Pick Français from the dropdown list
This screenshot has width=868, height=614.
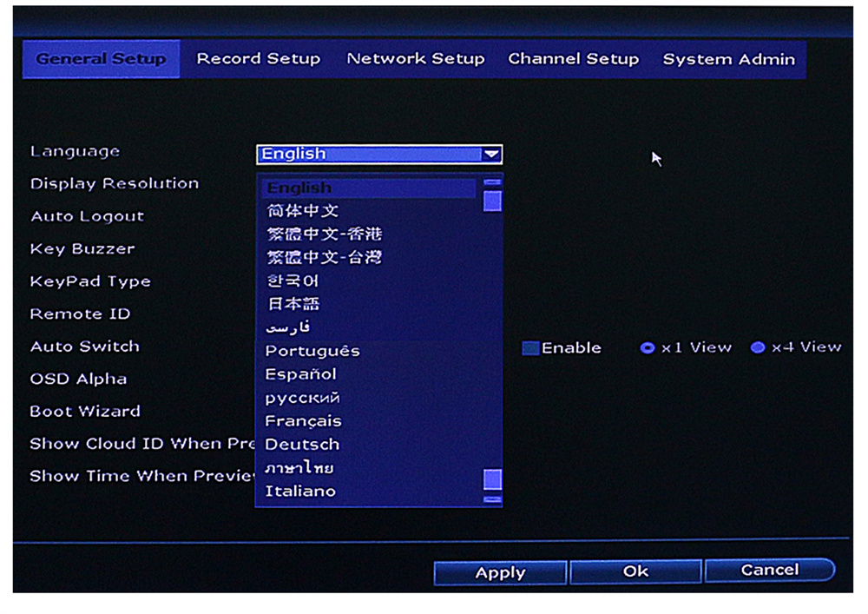[303, 421]
